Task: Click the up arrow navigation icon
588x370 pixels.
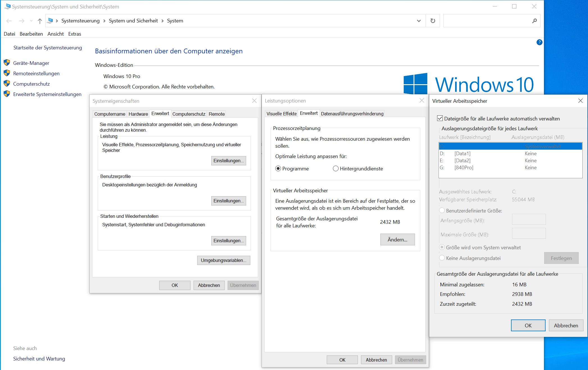Action: coord(40,21)
